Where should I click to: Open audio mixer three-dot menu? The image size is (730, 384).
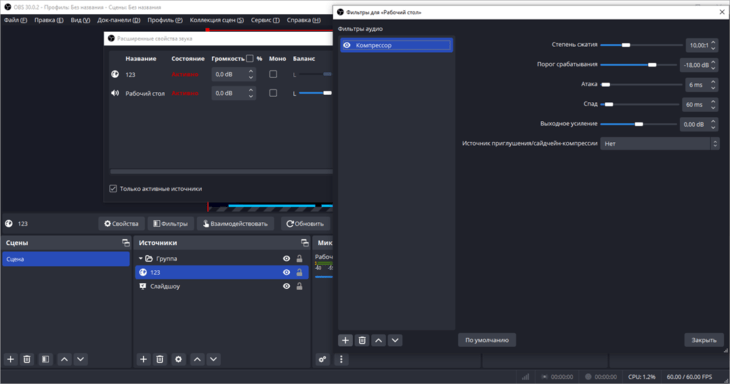[x=341, y=359]
